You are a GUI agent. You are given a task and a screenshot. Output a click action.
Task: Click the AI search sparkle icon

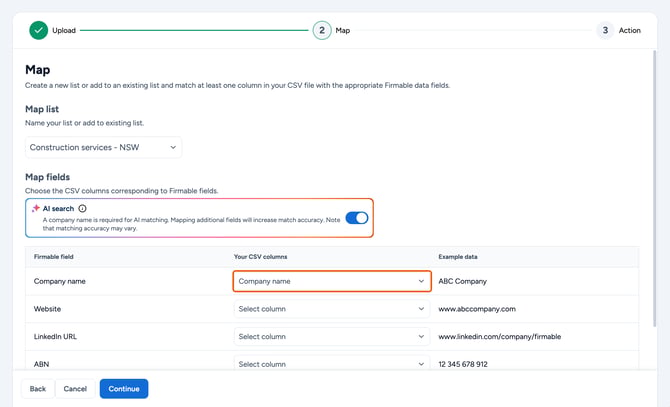[x=36, y=208]
